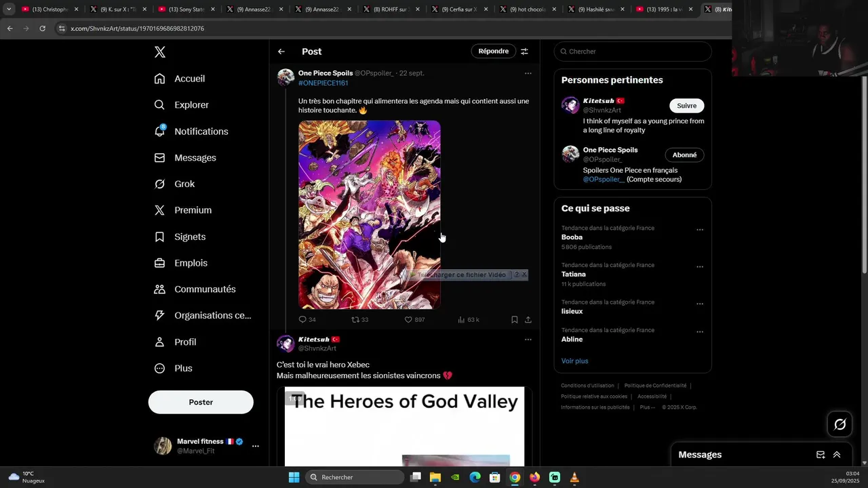The image size is (868, 488).
Task: Click the #ONEPIECE1161 hashtag link
Action: click(x=323, y=83)
